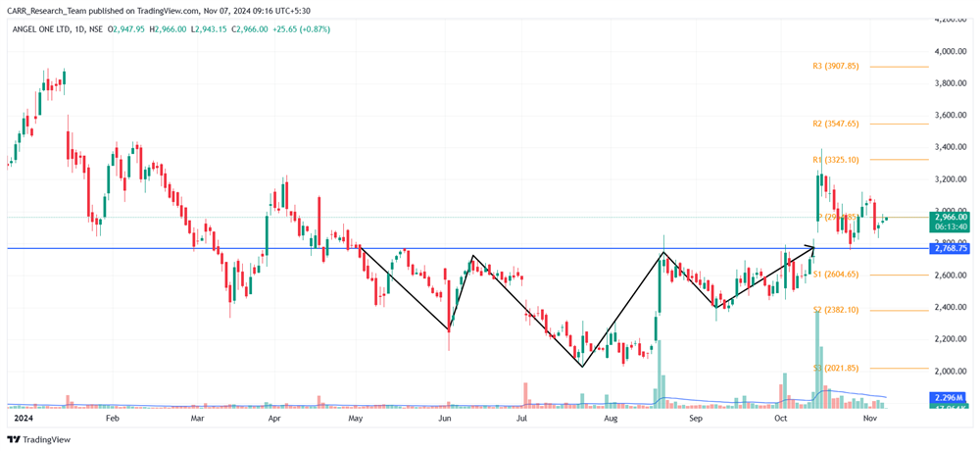Click the 3,800.00 price axis label
980x451 pixels.
(951, 83)
